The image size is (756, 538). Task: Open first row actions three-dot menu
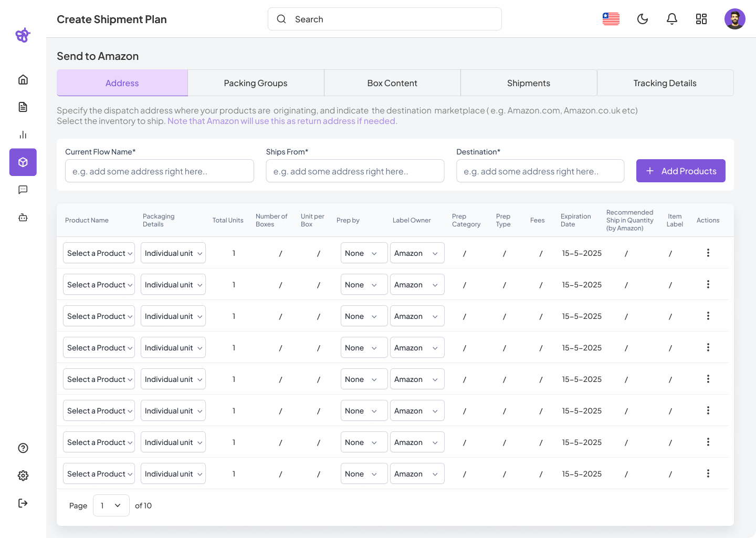point(708,253)
